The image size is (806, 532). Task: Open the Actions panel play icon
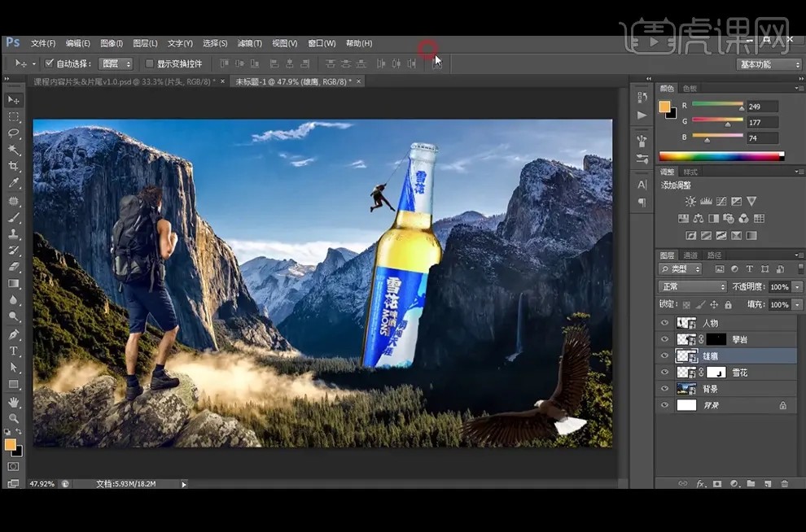(642, 115)
